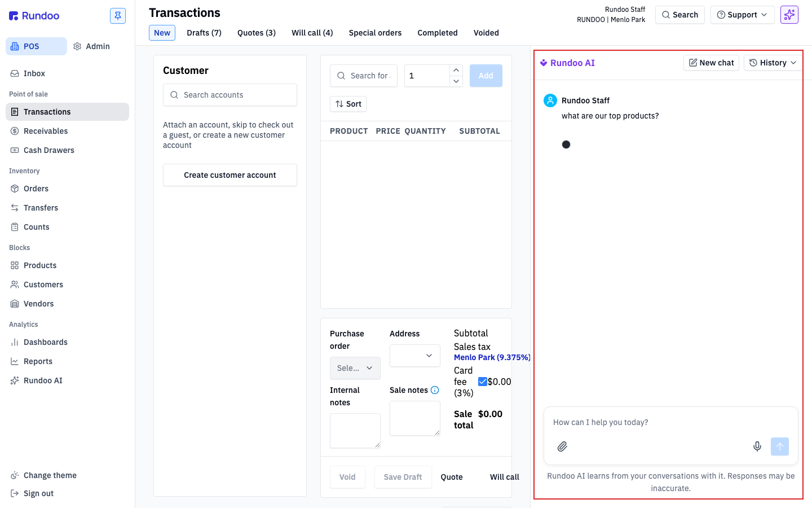Open Rundoo AI in sidebar

(x=67, y=380)
